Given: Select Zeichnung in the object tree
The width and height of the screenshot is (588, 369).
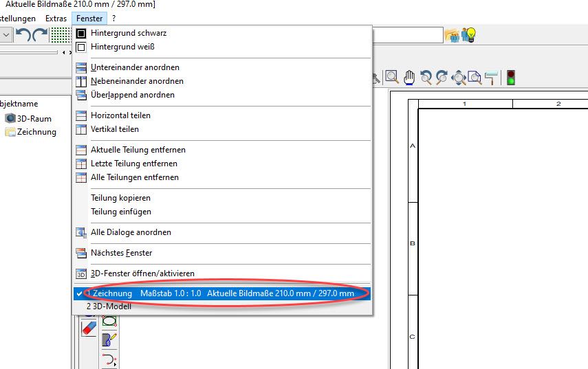Looking at the screenshot, I should pyautogui.click(x=31, y=132).
